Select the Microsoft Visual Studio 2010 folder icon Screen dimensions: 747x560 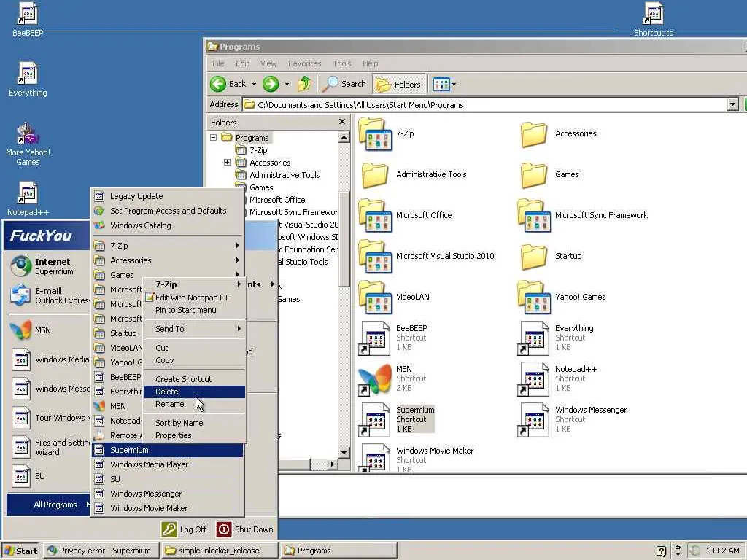click(376, 257)
